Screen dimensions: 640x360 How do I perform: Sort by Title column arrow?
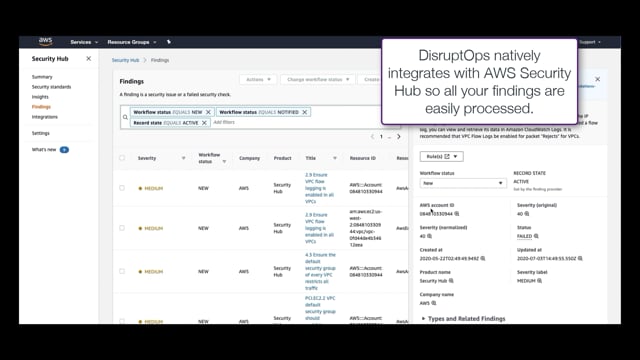coord(335,158)
